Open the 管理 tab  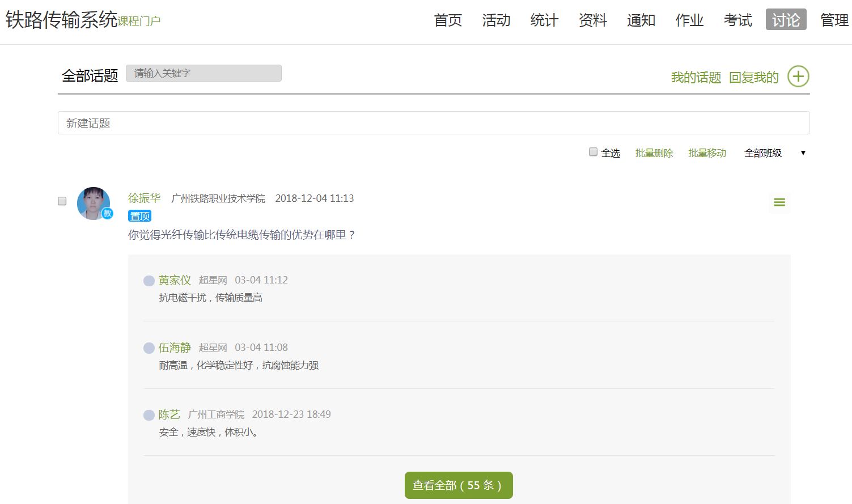point(834,20)
